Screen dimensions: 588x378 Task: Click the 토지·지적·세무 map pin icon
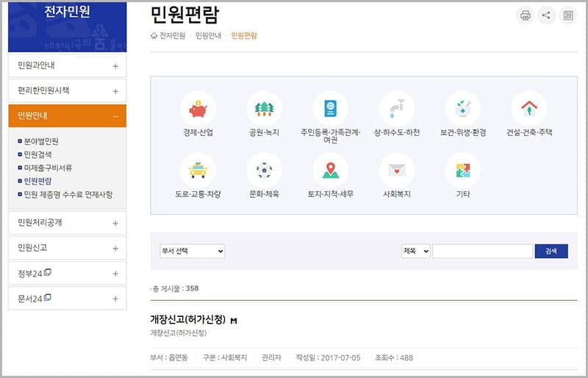330,171
